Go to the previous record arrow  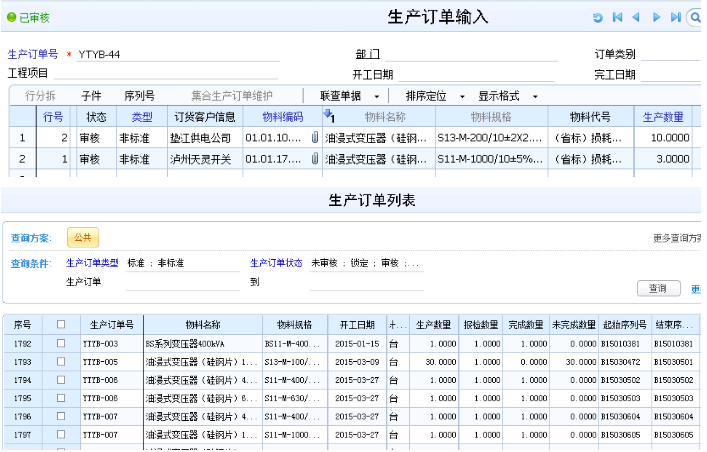pos(636,17)
